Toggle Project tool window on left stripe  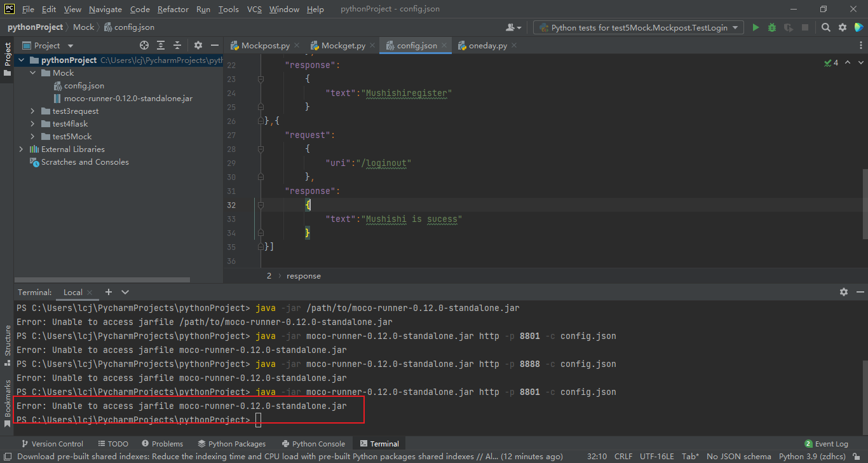(x=7, y=59)
